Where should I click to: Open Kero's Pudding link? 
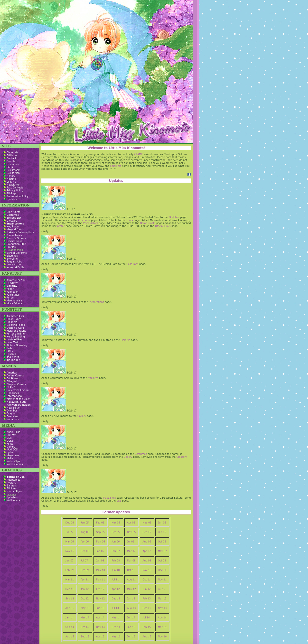click(16, 337)
